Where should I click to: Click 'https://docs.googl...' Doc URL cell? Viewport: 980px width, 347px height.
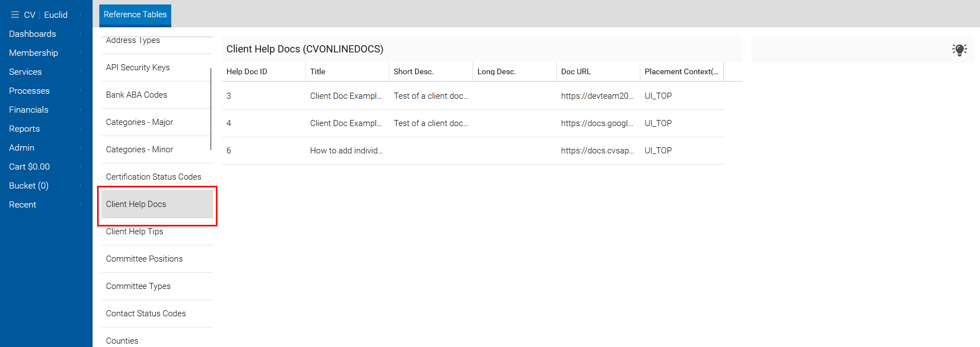click(598, 123)
